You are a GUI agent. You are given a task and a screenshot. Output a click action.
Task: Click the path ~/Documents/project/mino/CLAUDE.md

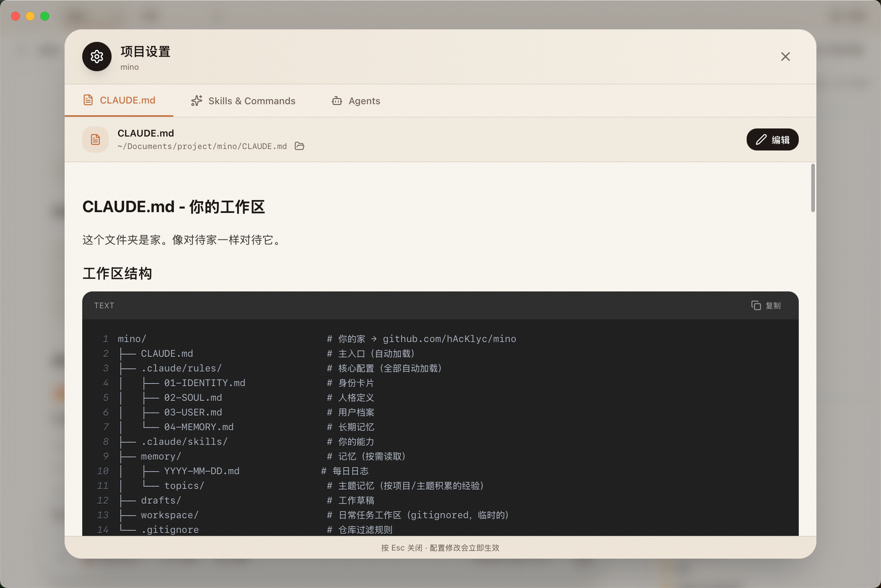202,146
